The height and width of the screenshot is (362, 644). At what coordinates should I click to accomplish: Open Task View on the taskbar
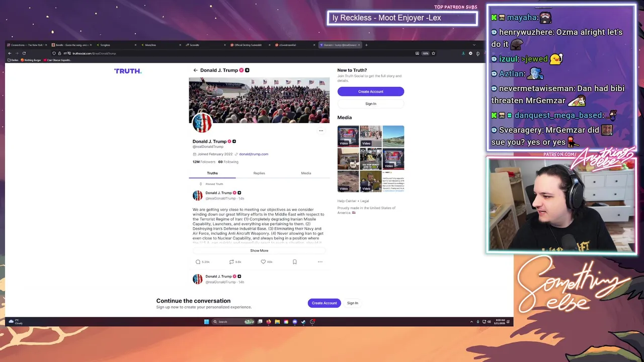tap(260, 322)
